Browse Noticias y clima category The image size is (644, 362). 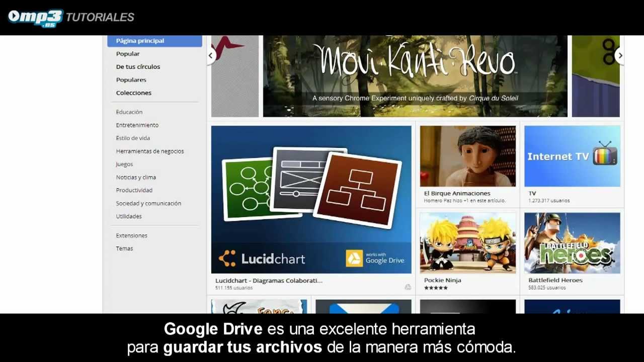(136, 177)
